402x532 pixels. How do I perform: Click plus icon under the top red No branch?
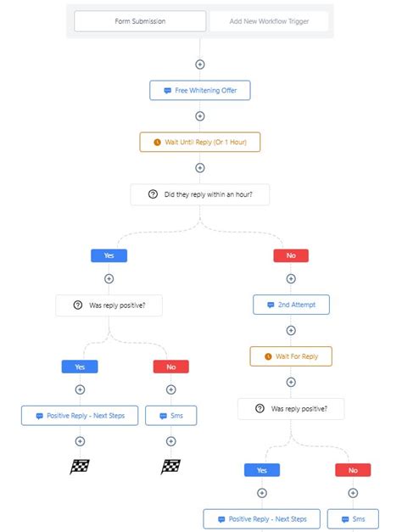coord(291,279)
